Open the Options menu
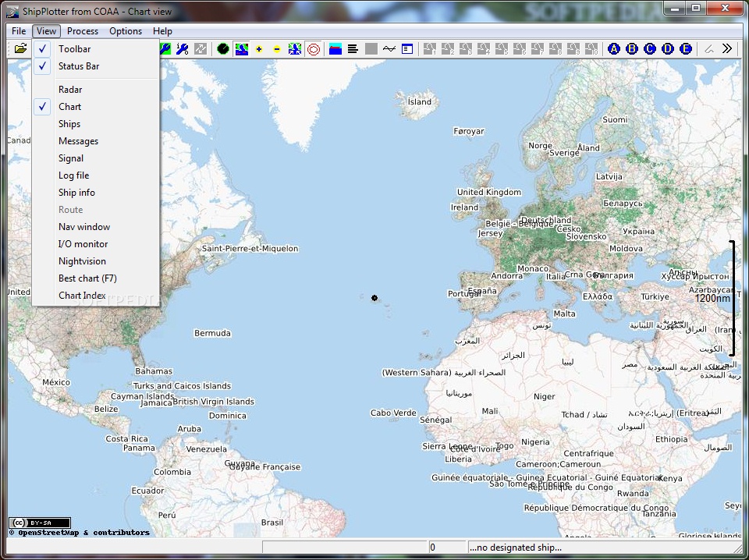 126,31
